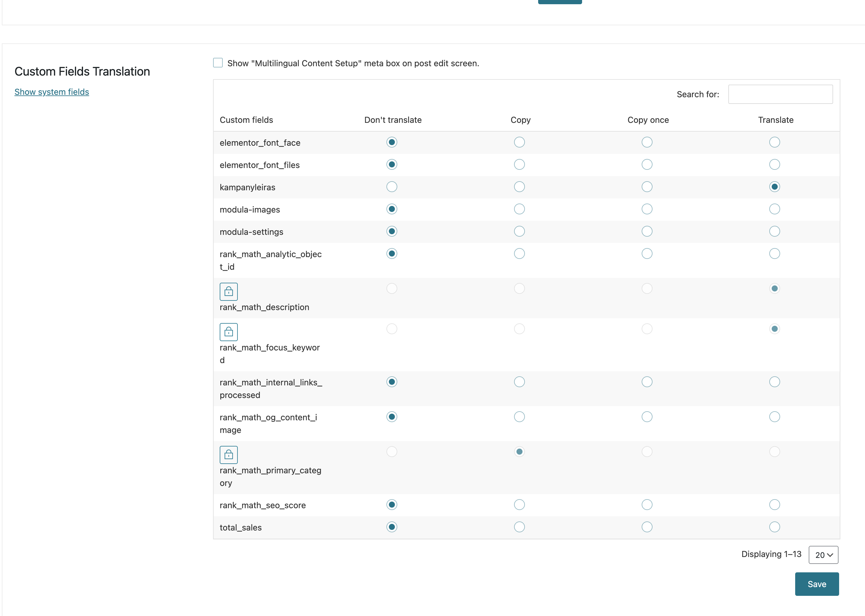Choose Copy once for modula-settings

pos(646,232)
